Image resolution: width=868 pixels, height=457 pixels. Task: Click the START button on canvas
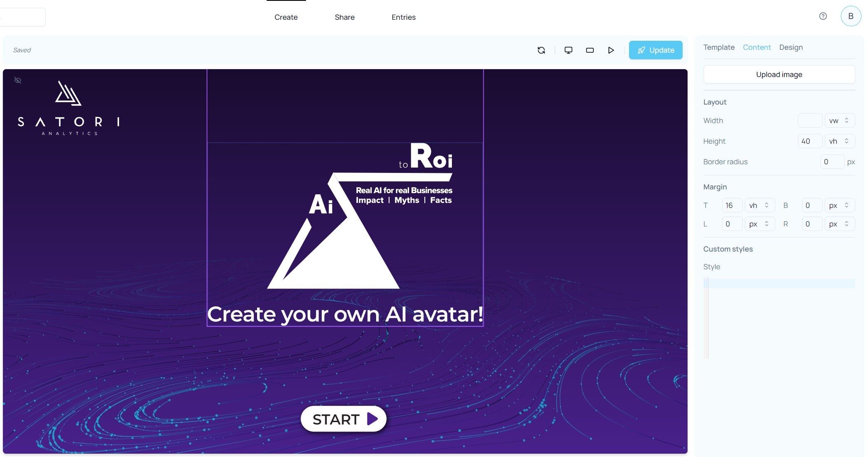(344, 419)
